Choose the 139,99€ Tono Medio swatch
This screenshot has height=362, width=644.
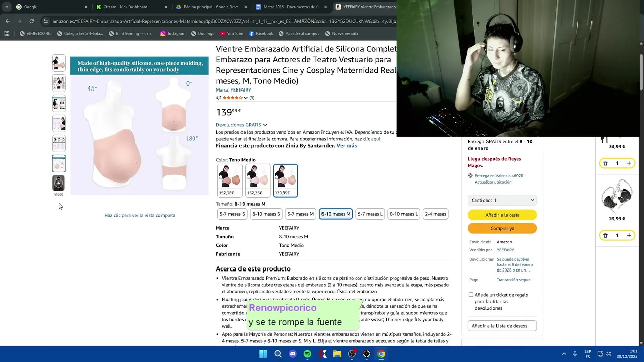coord(285,180)
